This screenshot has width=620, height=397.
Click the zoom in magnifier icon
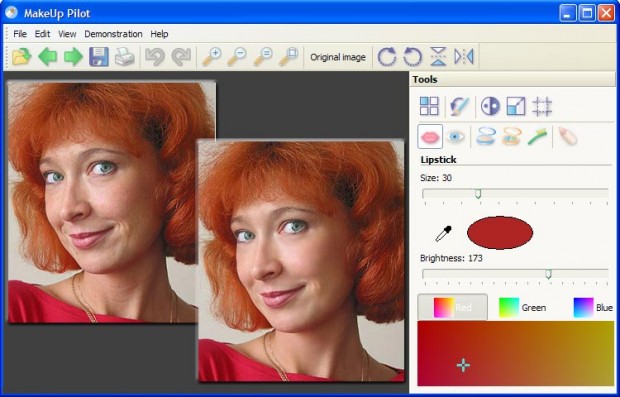pos(212,57)
